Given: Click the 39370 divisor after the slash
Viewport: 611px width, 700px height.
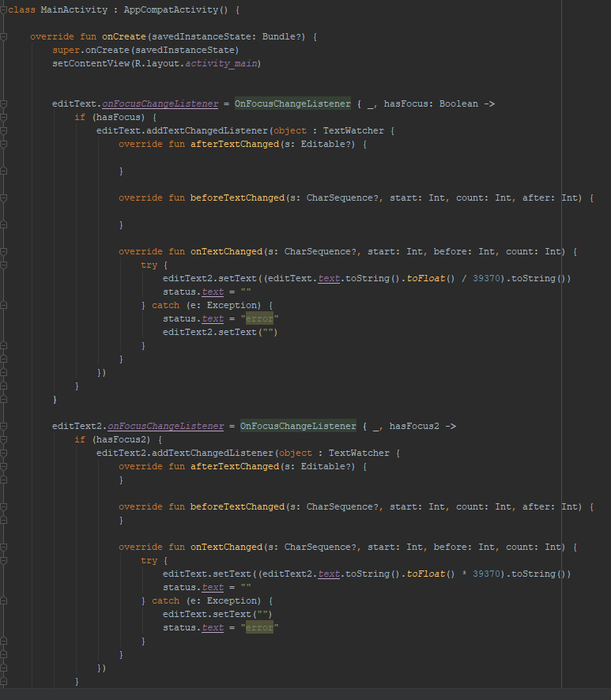Looking at the screenshot, I should (x=486, y=279).
